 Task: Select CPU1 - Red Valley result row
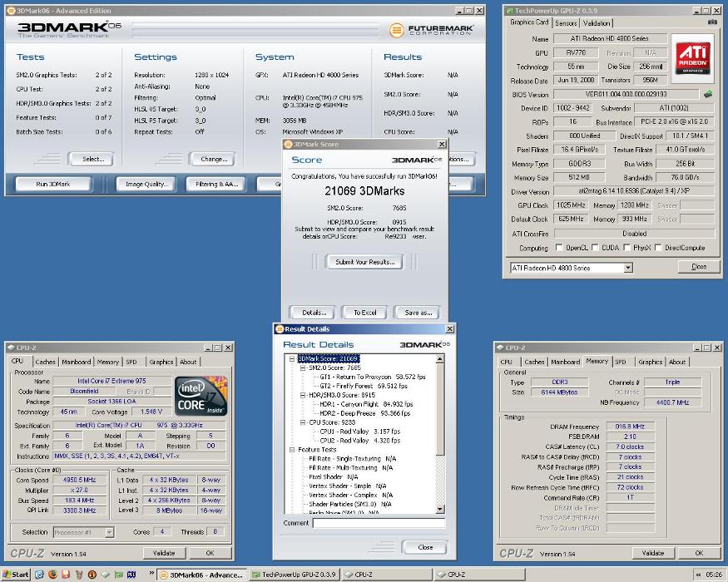(x=359, y=432)
